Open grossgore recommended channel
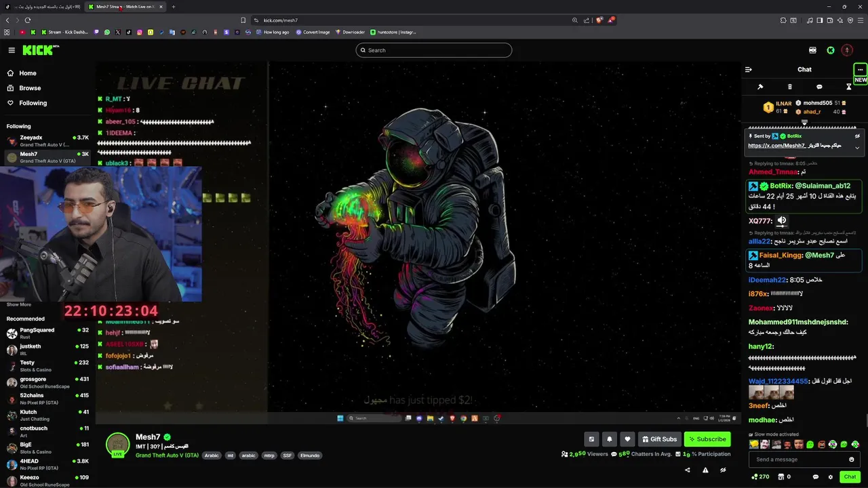Viewport: 868px width, 488px height. pyautogui.click(x=47, y=382)
